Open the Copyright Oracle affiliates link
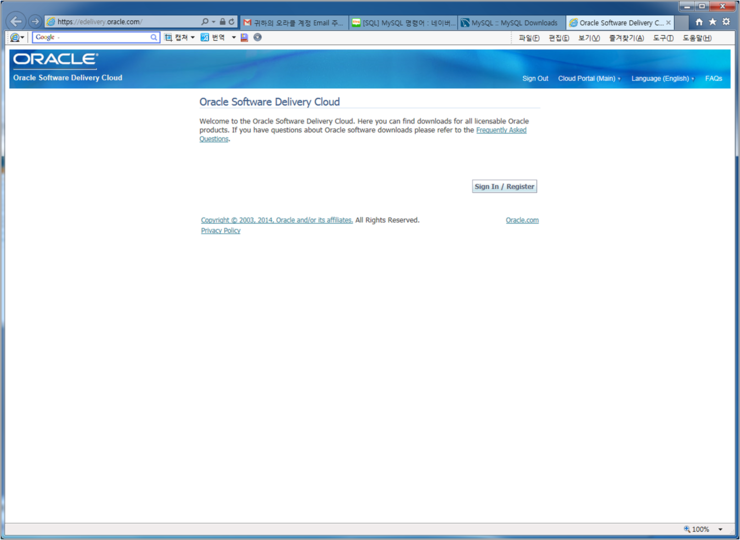This screenshot has height=540, width=740. pyautogui.click(x=277, y=220)
